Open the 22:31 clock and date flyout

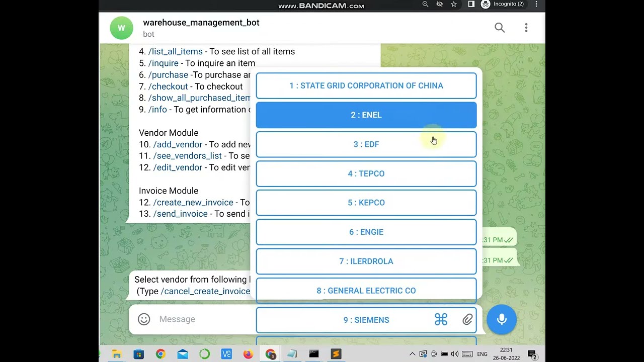point(506,354)
